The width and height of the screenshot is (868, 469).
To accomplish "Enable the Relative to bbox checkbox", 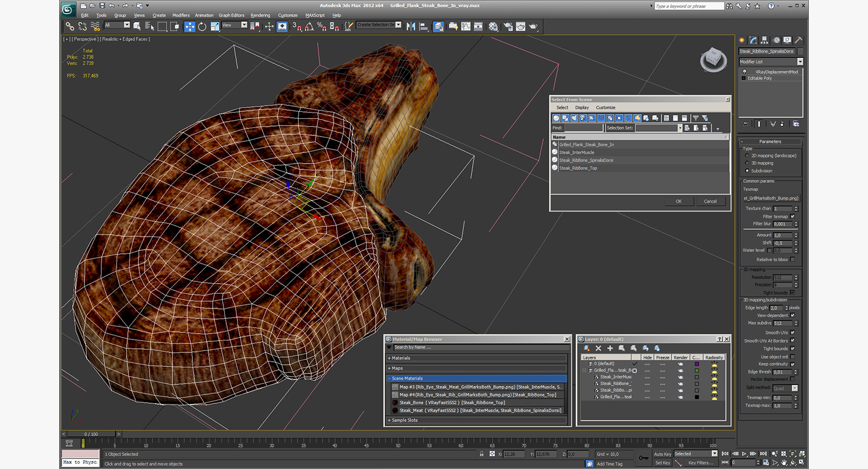I will 792,259.
